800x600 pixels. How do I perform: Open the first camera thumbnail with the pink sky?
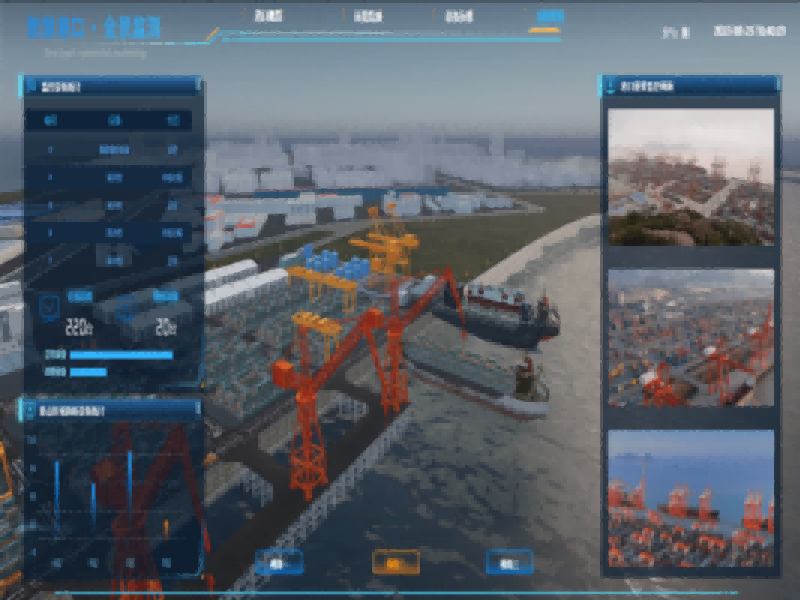point(690,177)
